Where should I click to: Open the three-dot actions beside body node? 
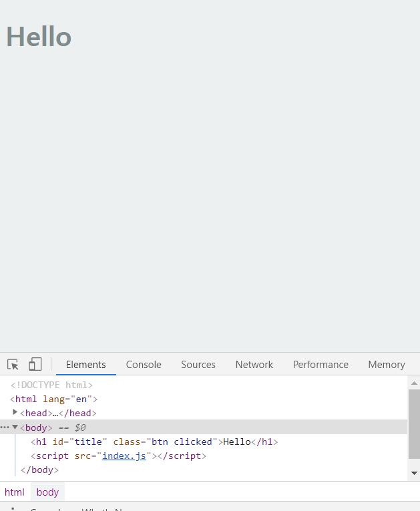pyautogui.click(x=5, y=428)
